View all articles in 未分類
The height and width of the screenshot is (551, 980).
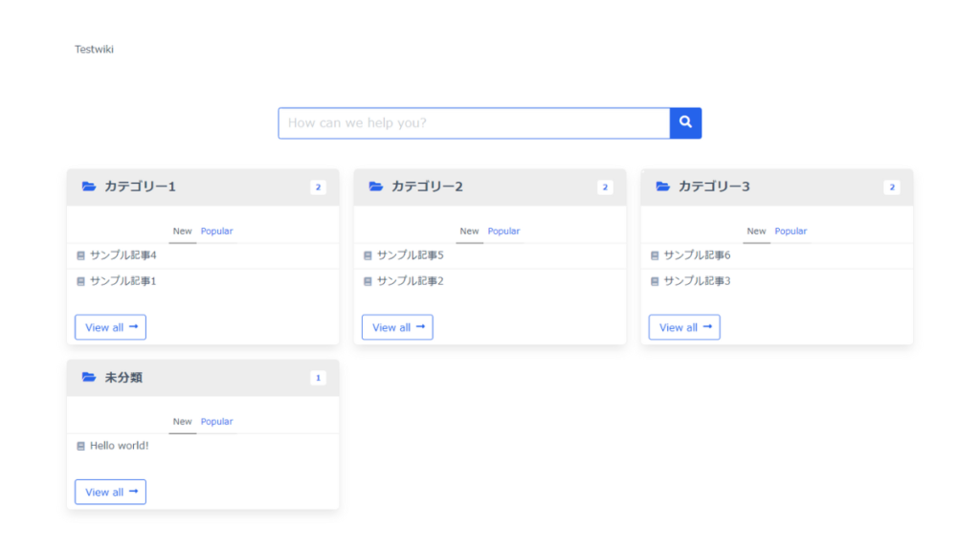pyautogui.click(x=111, y=493)
